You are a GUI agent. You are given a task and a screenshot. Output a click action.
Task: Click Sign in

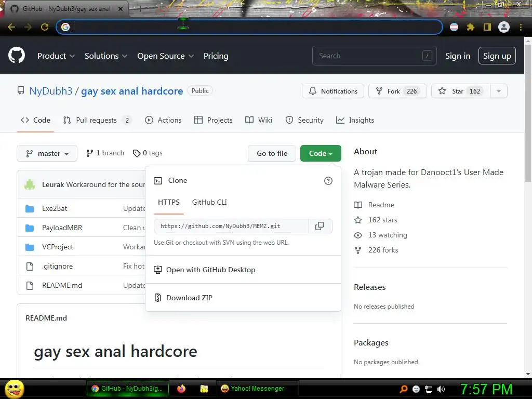[x=457, y=56]
